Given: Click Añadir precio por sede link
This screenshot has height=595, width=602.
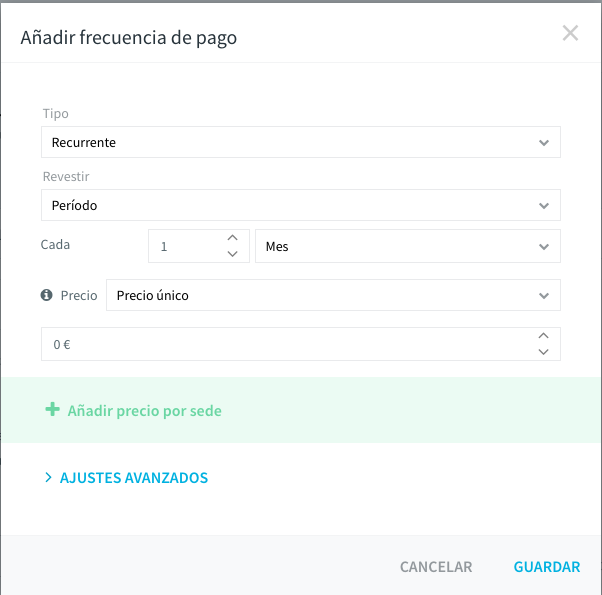Looking at the screenshot, I should click(x=145, y=411).
